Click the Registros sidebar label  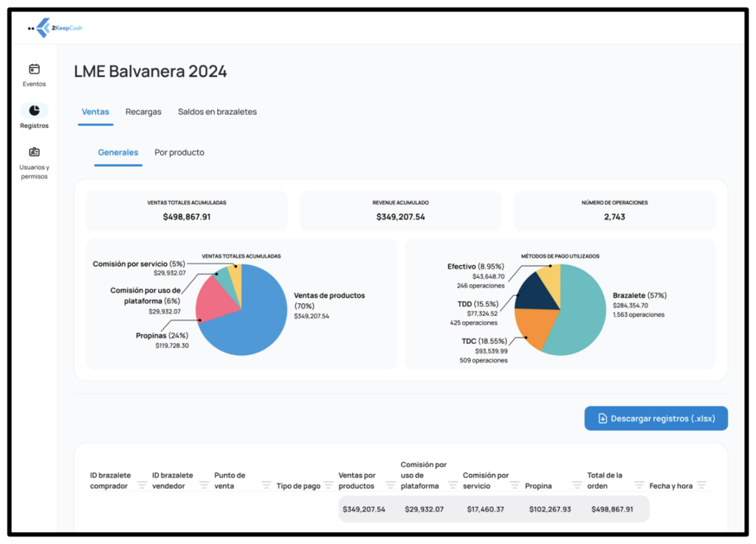[x=34, y=125]
